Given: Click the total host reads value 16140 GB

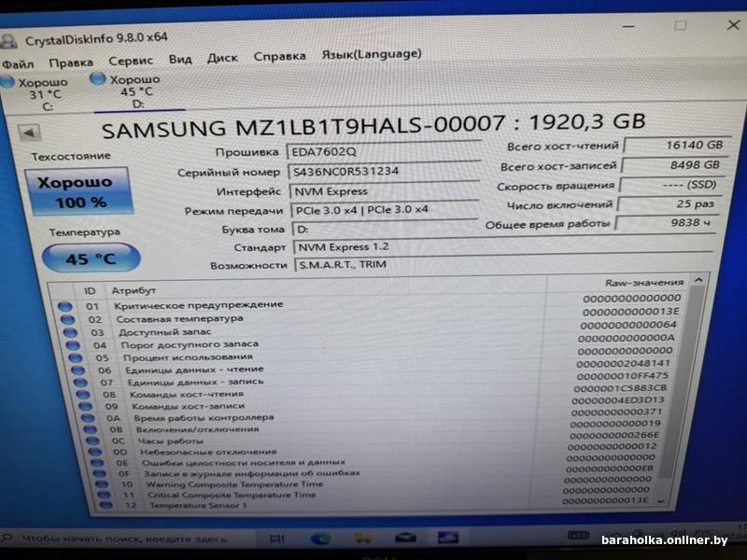Looking at the screenshot, I should pyautogui.click(x=677, y=145).
